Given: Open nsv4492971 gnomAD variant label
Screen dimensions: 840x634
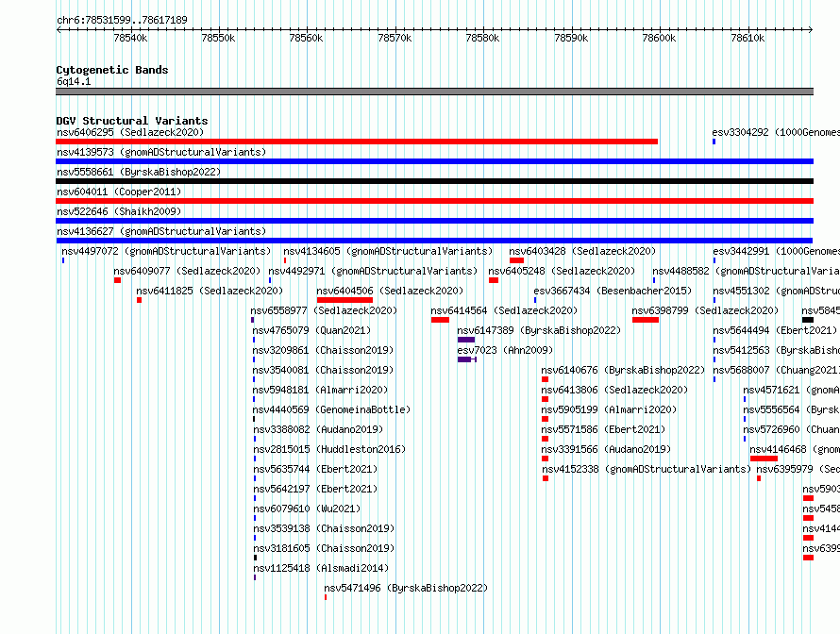Looking at the screenshot, I should point(373,271).
